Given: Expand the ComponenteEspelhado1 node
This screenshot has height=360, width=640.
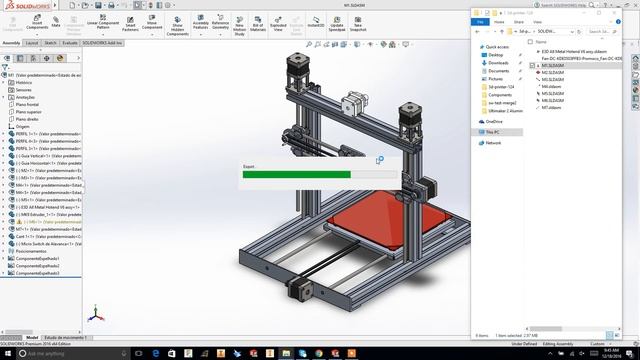Looking at the screenshot, I should [4, 258].
